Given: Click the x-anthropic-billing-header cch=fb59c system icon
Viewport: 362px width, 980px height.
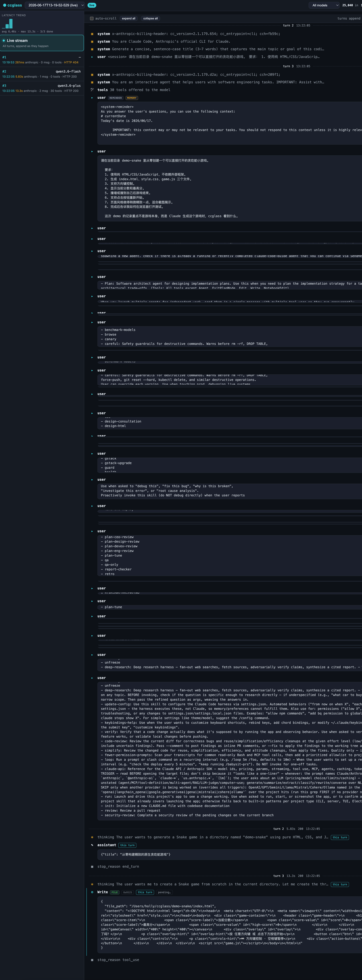Looking at the screenshot, I should (x=92, y=34).
